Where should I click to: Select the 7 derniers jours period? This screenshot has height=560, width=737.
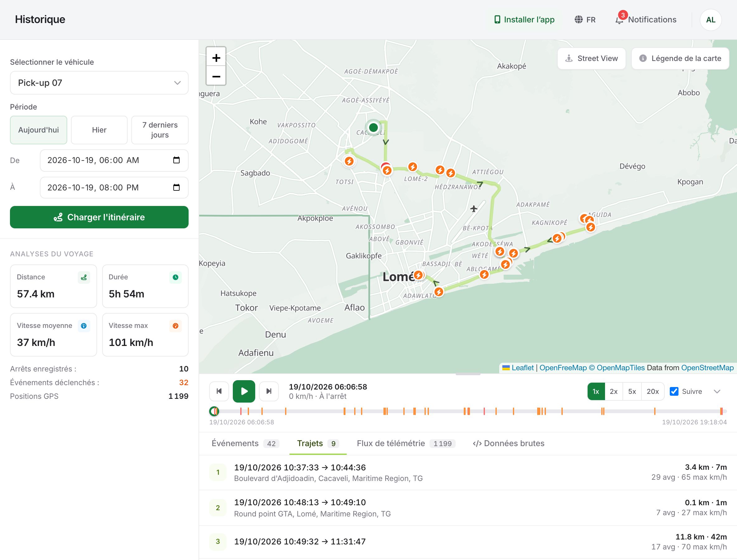point(160,130)
